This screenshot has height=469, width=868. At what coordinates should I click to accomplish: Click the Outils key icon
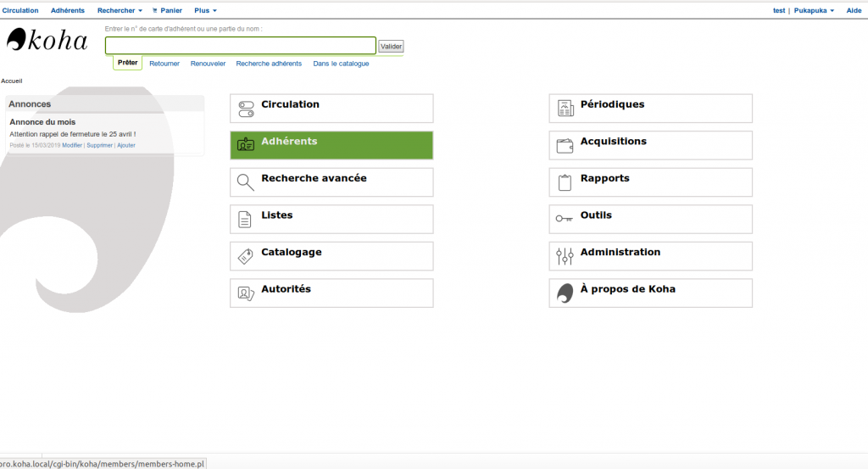[x=565, y=219]
